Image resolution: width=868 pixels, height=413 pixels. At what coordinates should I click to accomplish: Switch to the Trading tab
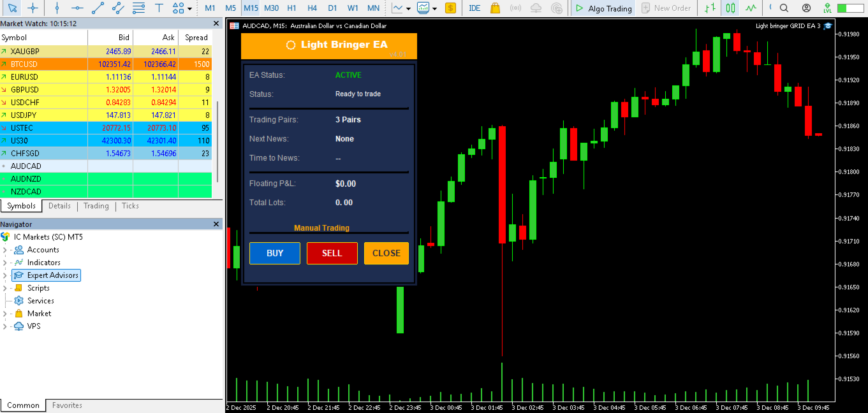pyautogui.click(x=96, y=206)
